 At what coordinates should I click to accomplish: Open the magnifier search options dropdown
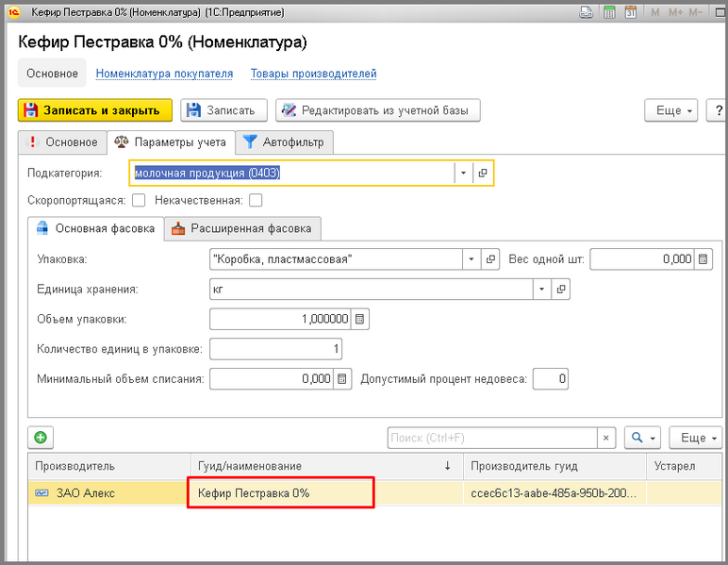click(642, 438)
